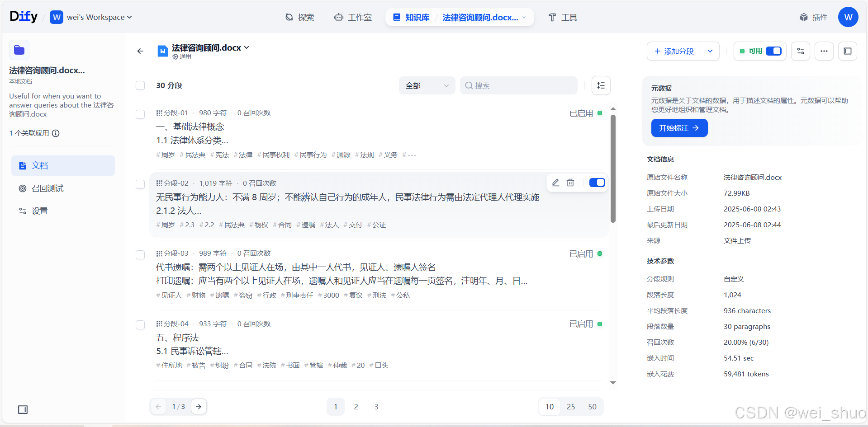Delete segment 分段-02 with the trash icon
868x427 pixels.
(570, 183)
